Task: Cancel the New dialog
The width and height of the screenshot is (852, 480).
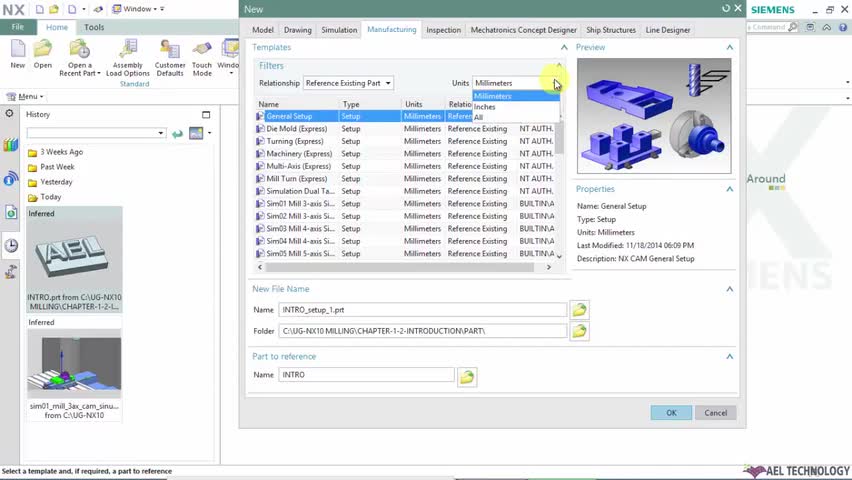Action: (x=715, y=413)
